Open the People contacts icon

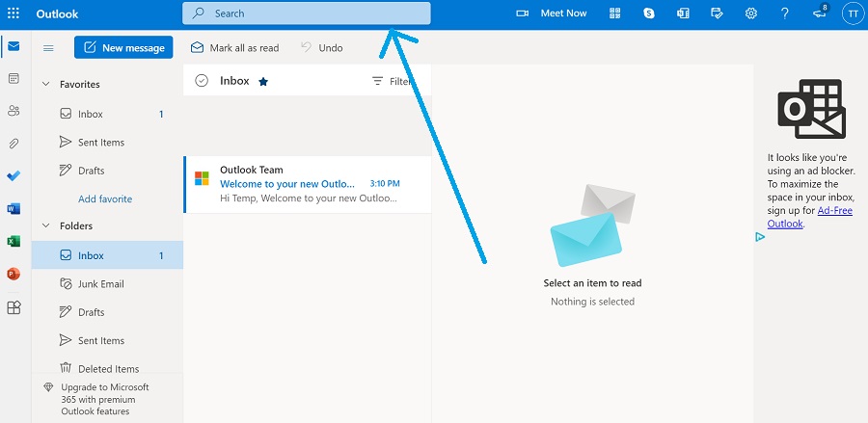coord(14,111)
